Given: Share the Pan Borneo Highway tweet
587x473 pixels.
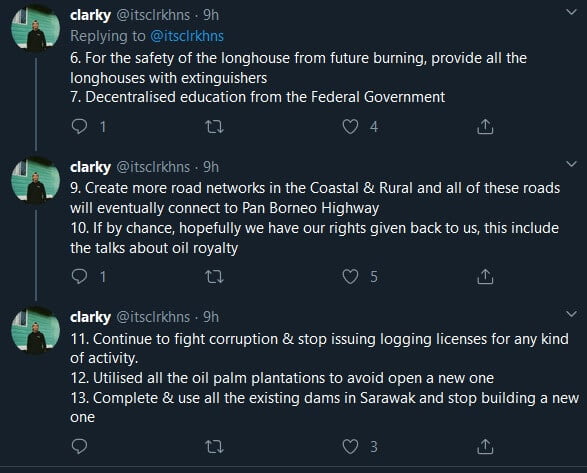Looking at the screenshot, I should click(x=485, y=276).
